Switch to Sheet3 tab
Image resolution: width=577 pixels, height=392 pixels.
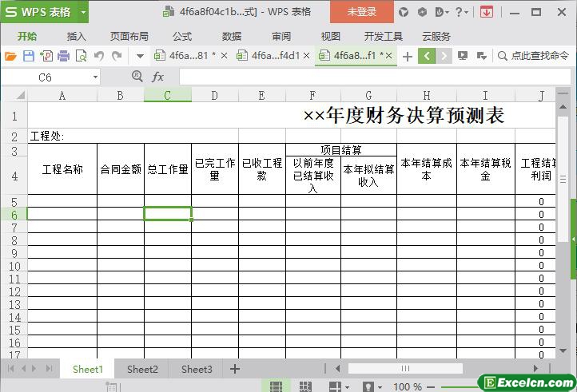[197, 369]
